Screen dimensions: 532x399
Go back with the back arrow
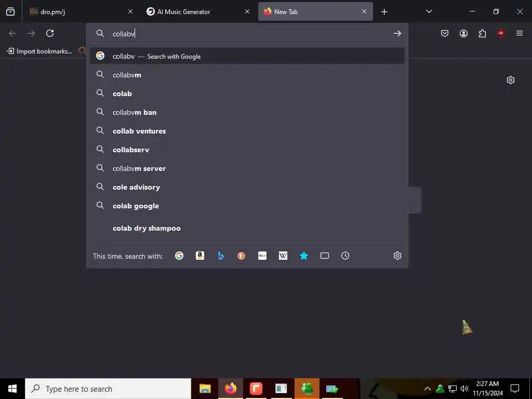click(12, 33)
